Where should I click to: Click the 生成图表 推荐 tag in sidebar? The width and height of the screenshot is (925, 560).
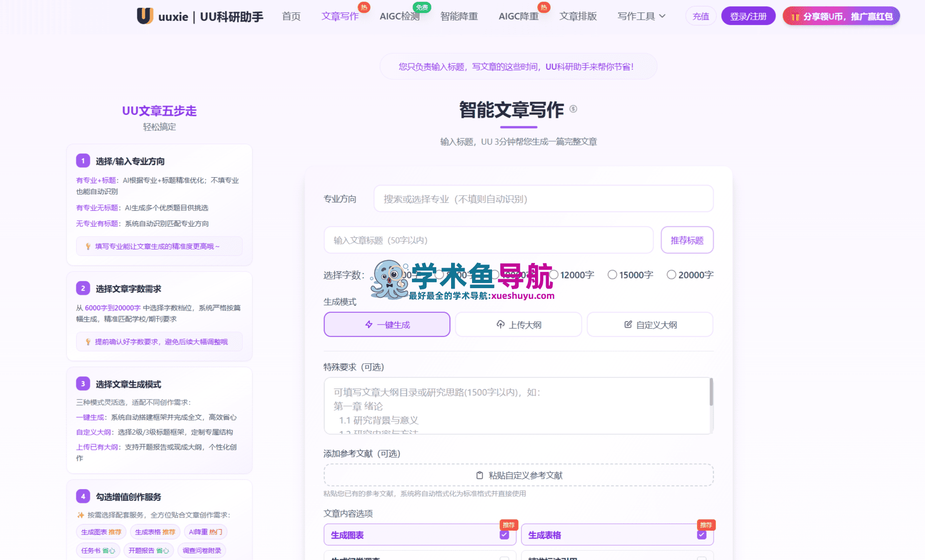tap(101, 532)
